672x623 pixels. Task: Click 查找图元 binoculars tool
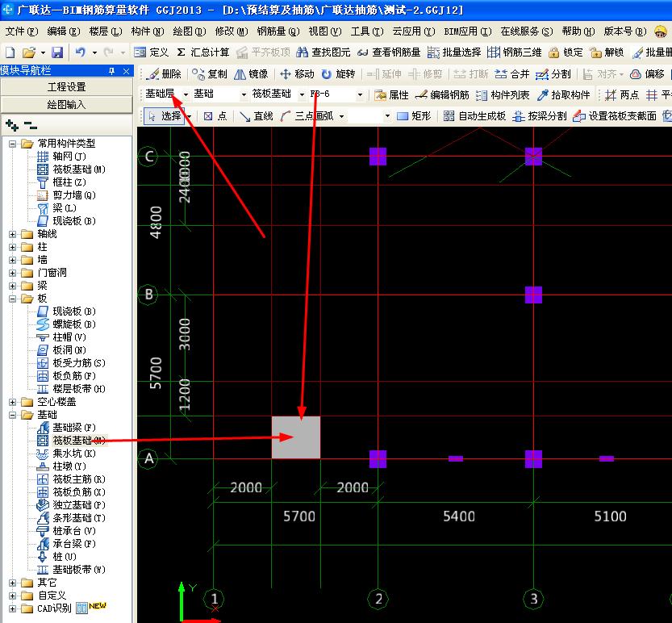point(323,52)
